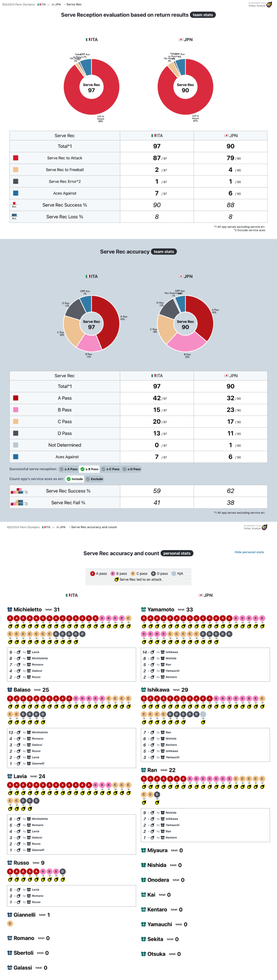Image resolution: width=277 pixels, height=980 pixels.
Task: Click the Volley Analyst logo at top
Action: pos(269,5)
